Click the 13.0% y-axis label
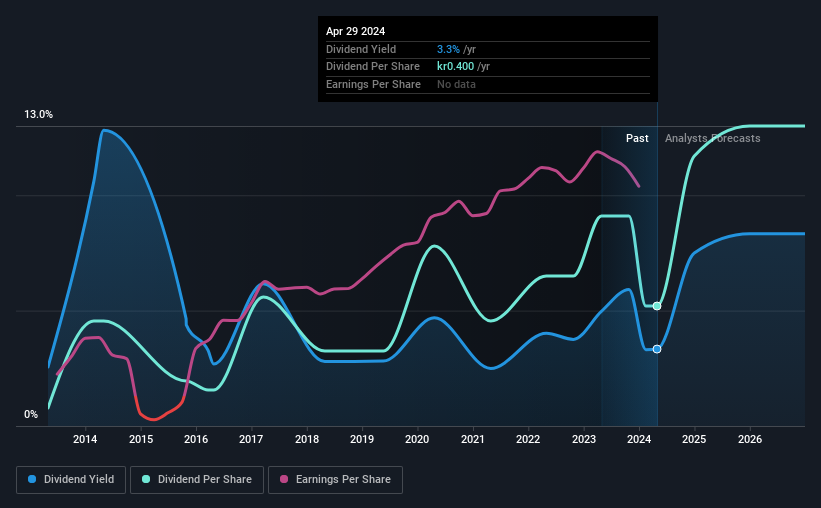821x508 pixels. click(38, 115)
